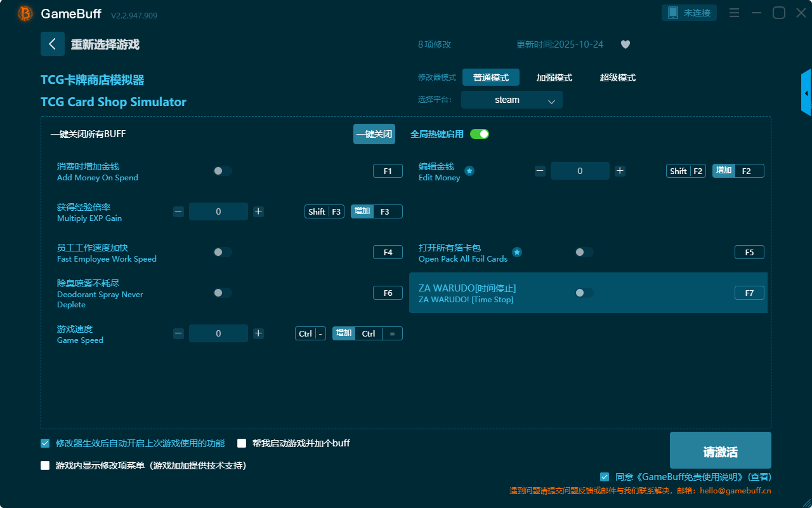Viewport: 812px width, 508px height.
Task: Click the Multiply EXP Gain value field
Action: pos(218,211)
